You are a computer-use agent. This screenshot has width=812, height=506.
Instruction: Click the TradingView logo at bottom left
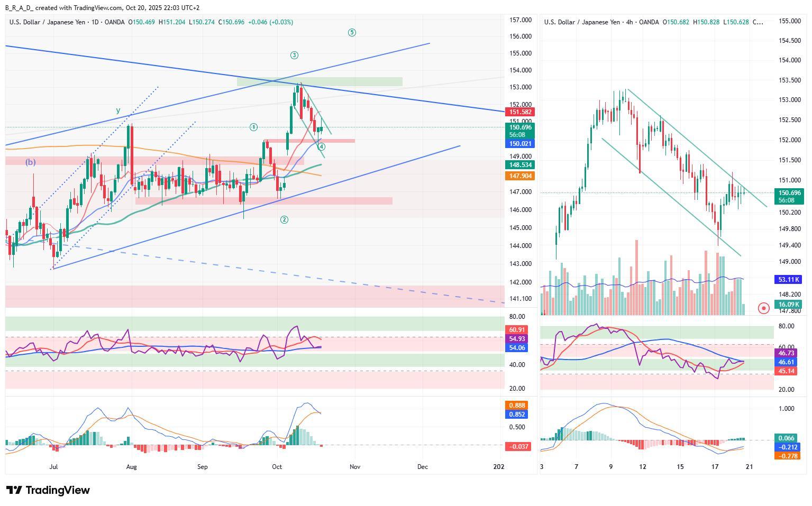click(48, 490)
